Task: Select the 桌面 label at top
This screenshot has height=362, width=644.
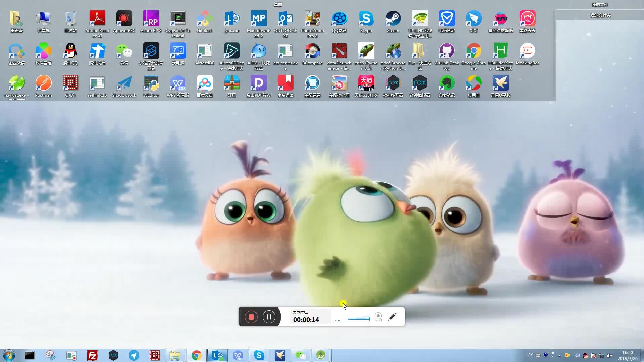Action: 278,4
